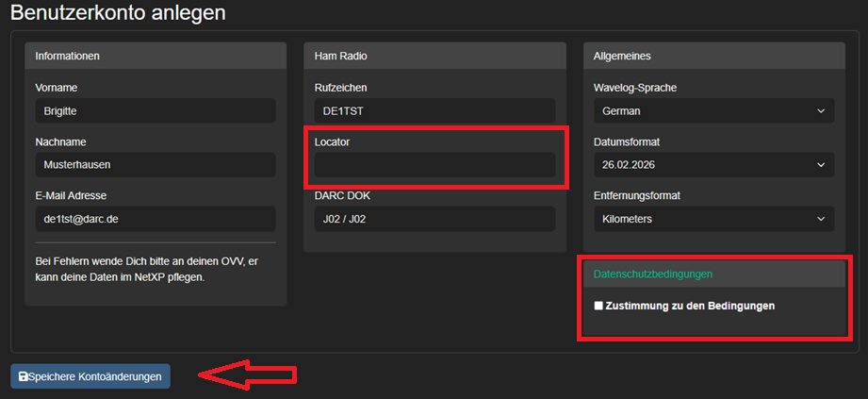Open the green Datenschutzbedingungen link
The image size is (868, 399).
[x=653, y=274]
